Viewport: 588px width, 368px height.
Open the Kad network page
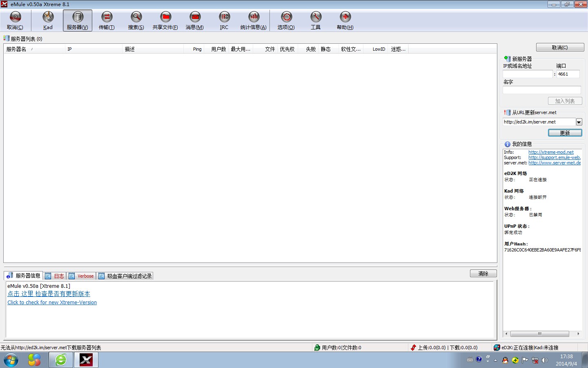48,20
